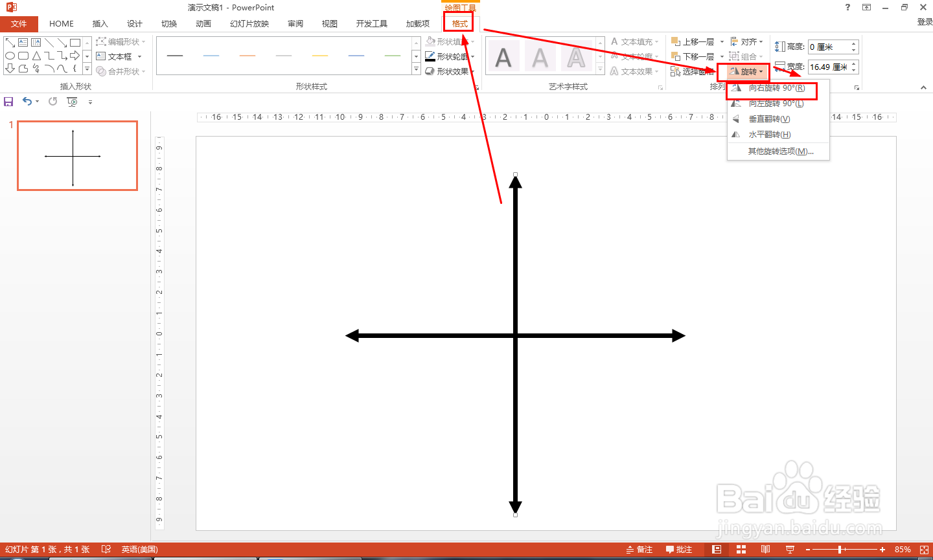Switch to Slide Sorter view
Screen dimensions: 933x560
click(x=741, y=550)
